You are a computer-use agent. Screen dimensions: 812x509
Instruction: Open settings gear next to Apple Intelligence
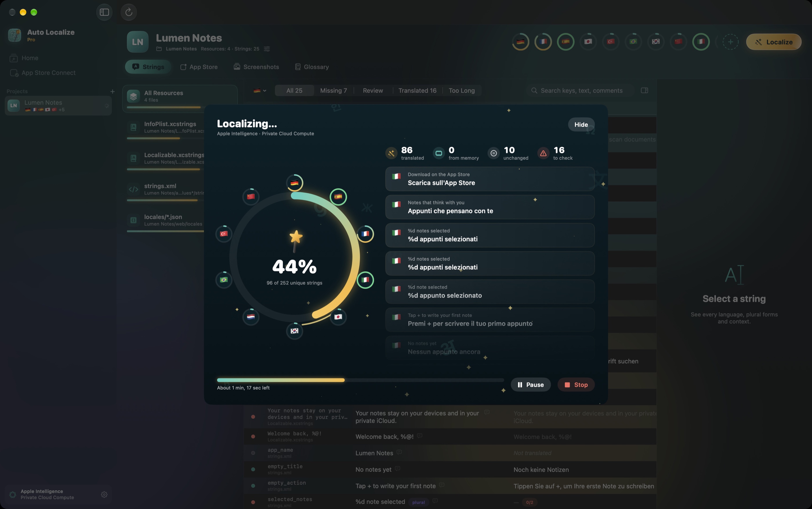104,494
